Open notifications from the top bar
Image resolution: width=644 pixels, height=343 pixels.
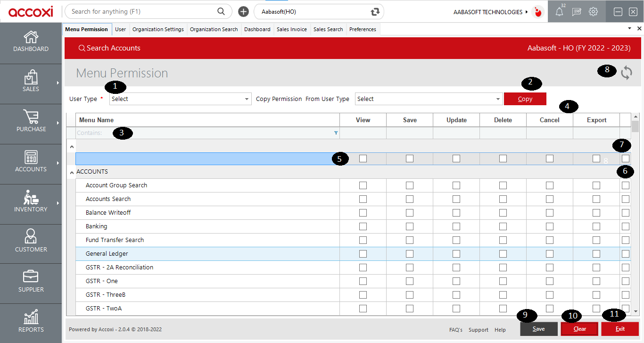(x=559, y=11)
